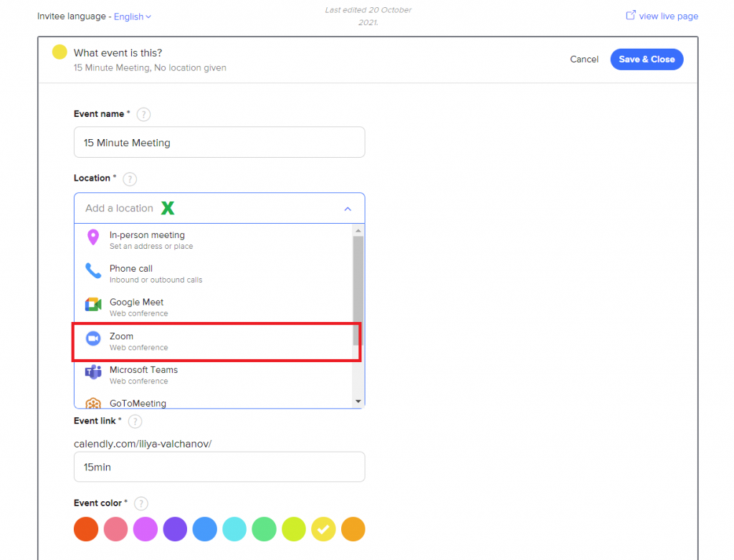The width and height of the screenshot is (734, 560).
Task: Click the location list scrollbar thumb
Action: [x=358, y=290]
